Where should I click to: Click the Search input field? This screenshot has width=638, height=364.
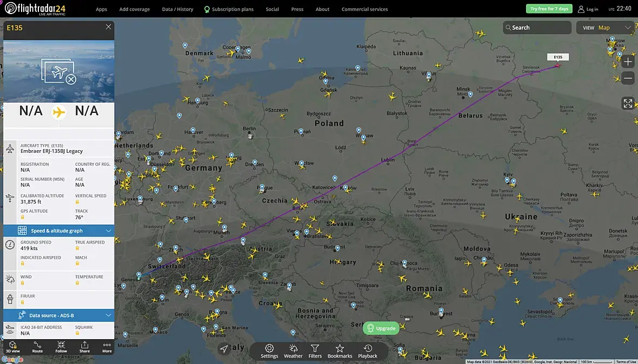pos(537,28)
